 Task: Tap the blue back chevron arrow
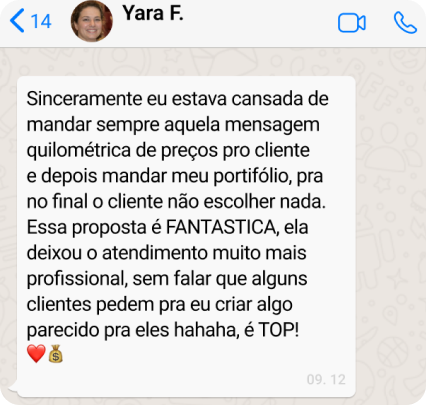tap(17, 21)
